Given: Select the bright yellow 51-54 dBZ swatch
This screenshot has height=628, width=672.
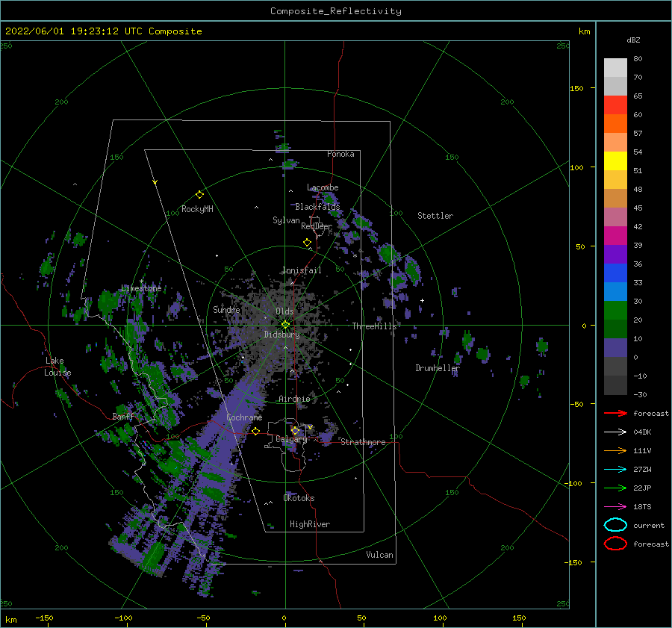Looking at the screenshot, I should (x=615, y=161).
